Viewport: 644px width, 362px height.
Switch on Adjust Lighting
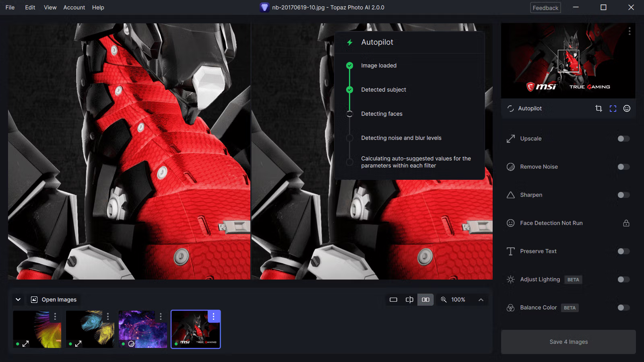coord(623,280)
